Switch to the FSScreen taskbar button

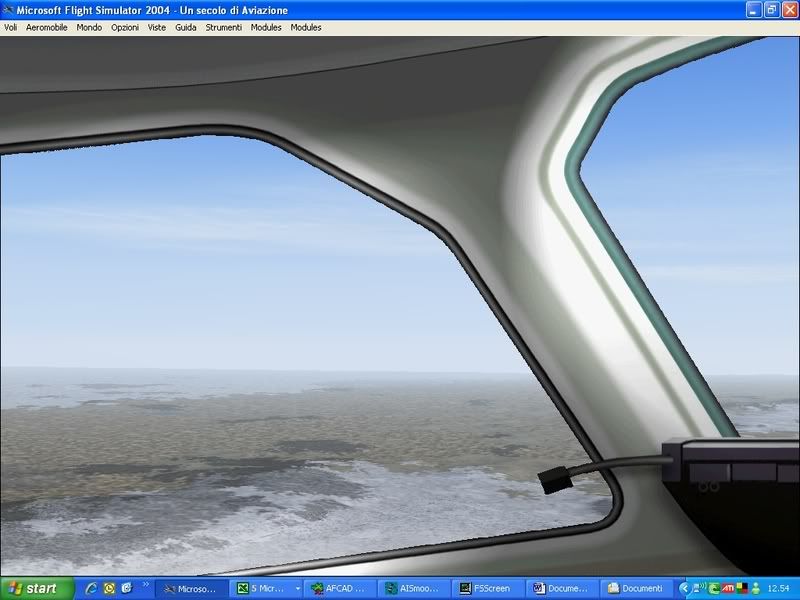pyautogui.click(x=488, y=589)
